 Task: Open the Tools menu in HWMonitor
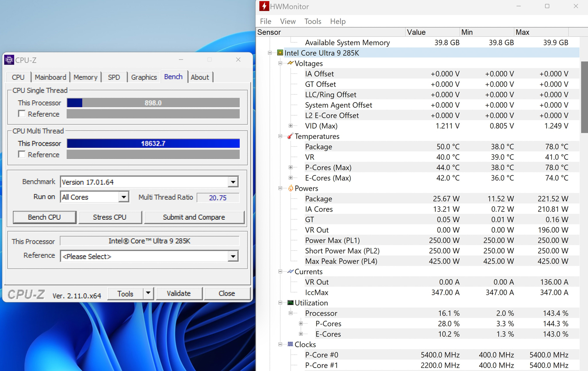coord(313,21)
